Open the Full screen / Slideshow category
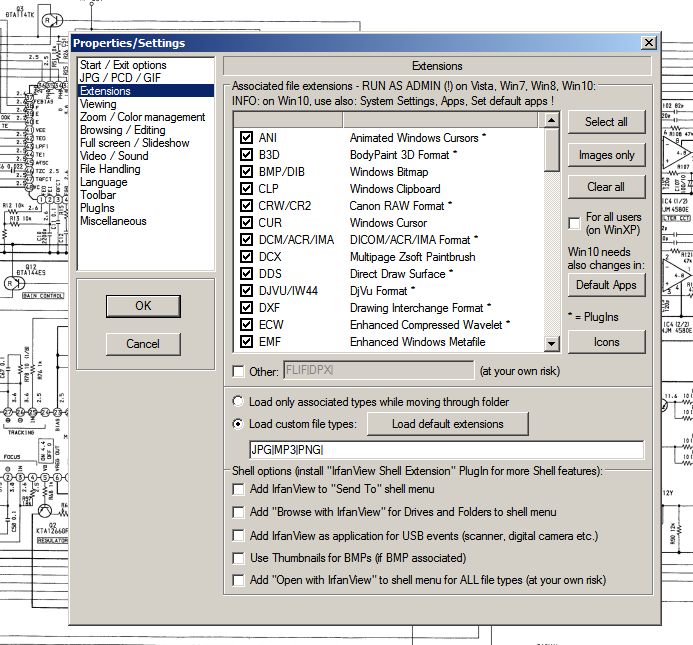Image resolution: width=693 pixels, height=645 pixels. [x=145, y=143]
